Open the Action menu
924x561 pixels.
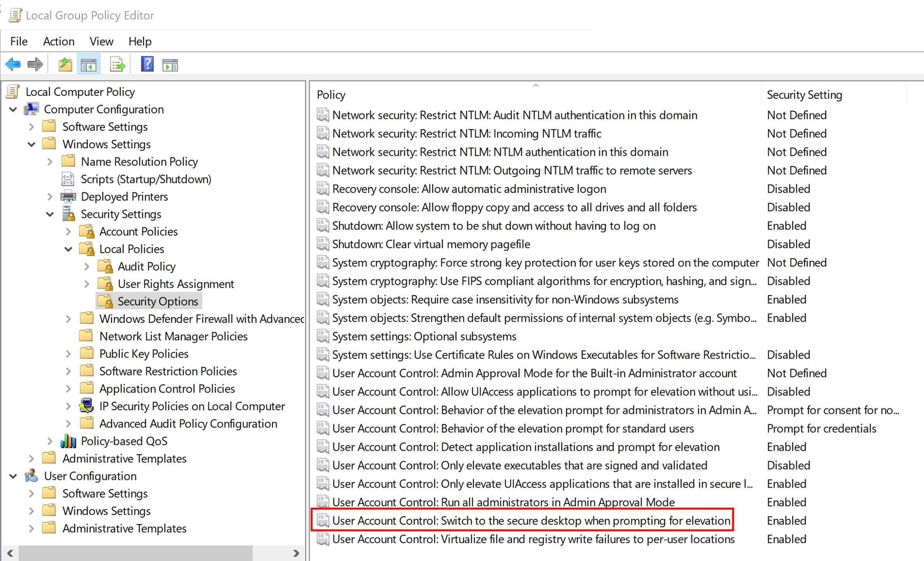click(59, 41)
